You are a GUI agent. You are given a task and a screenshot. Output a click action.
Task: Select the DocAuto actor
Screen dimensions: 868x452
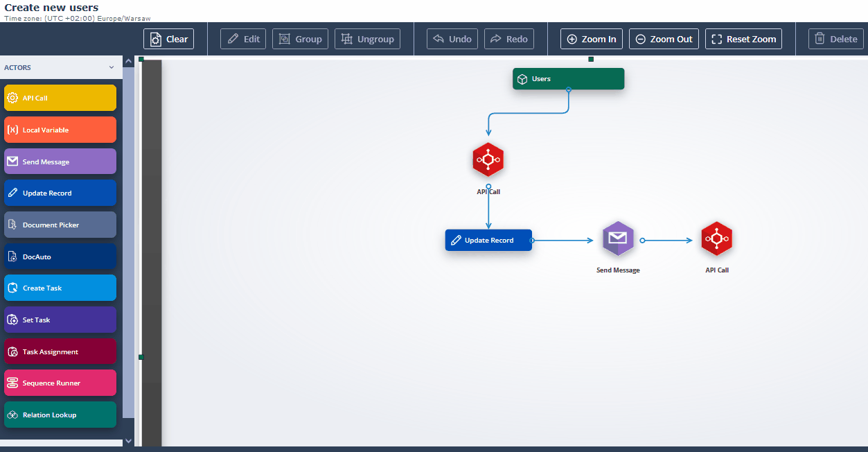60,257
